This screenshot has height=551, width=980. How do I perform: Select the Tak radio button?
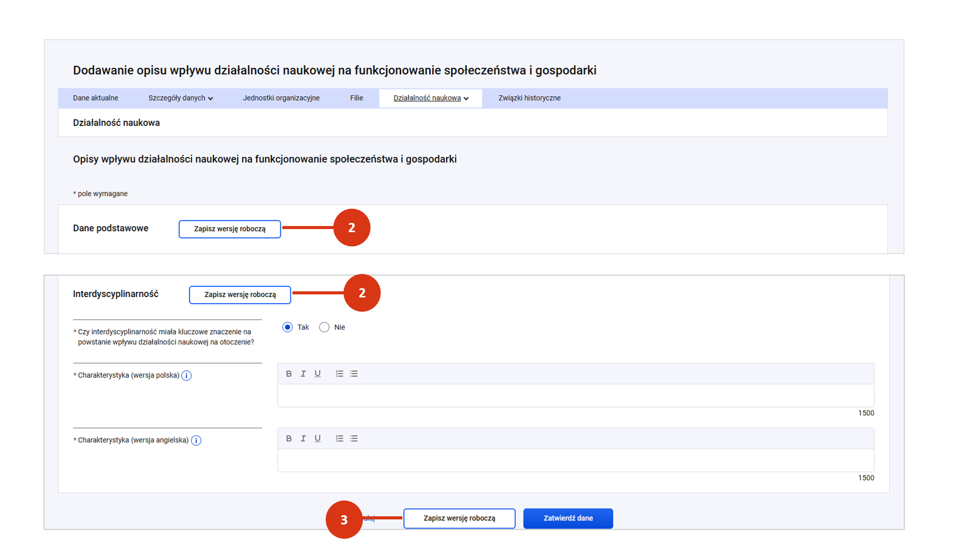[287, 328]
